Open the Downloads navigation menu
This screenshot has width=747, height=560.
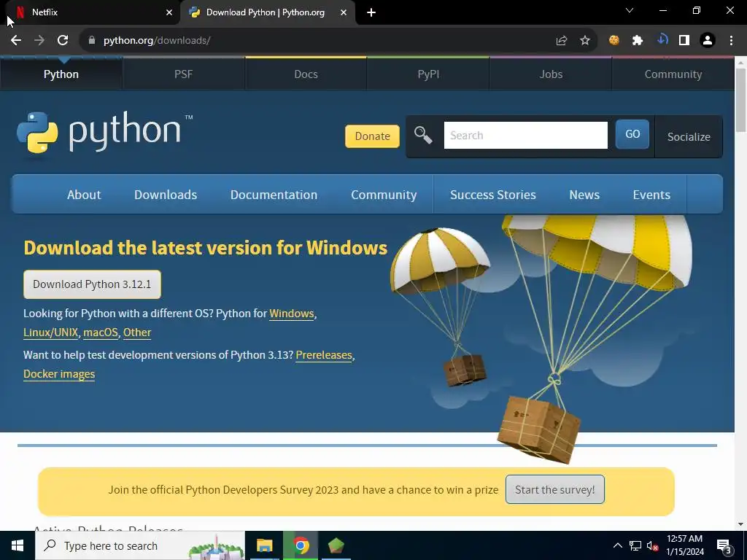166,195
